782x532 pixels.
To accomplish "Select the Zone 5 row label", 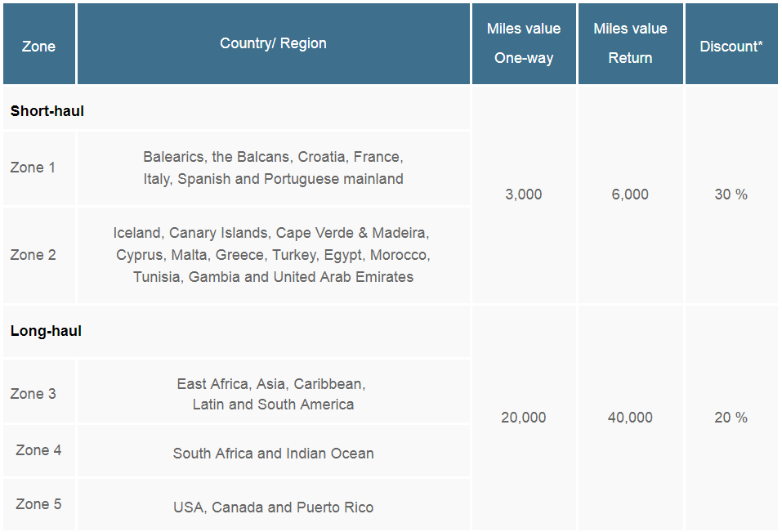I will [x=38, y=504].
